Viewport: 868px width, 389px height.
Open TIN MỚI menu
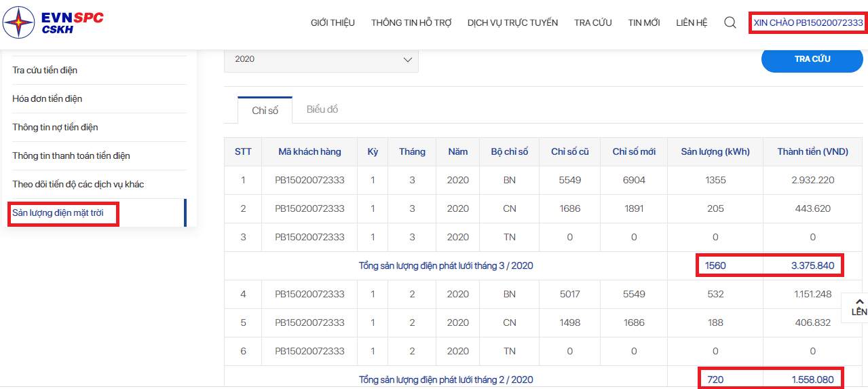click(x=644, y=22)
